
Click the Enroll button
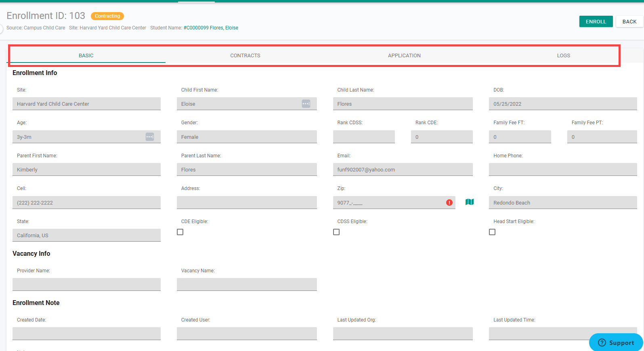click(x=596, y=21)
